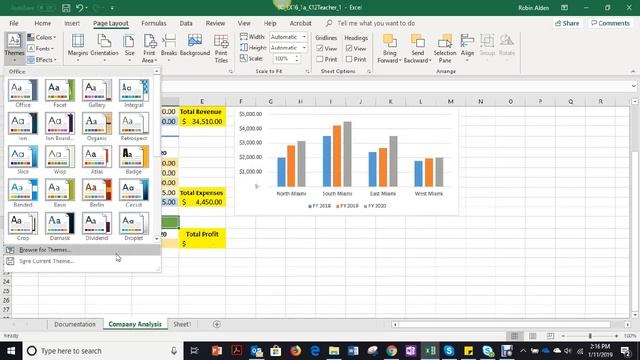Toggle Headings Print checkbox
The width and height of the screenshot is (640, 360).
[349, 59]
